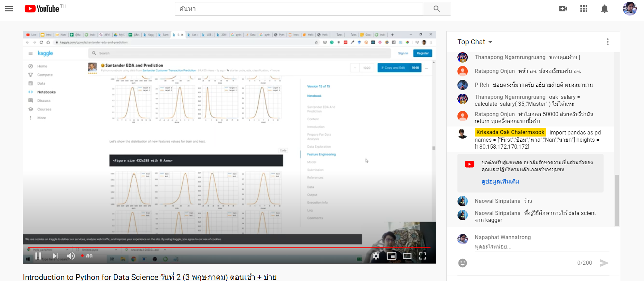The width and height of the screenshot is (644, 281).
Task: Click Naowal's avatar beside the 'ว้าว' message
Action: point(463,201)
